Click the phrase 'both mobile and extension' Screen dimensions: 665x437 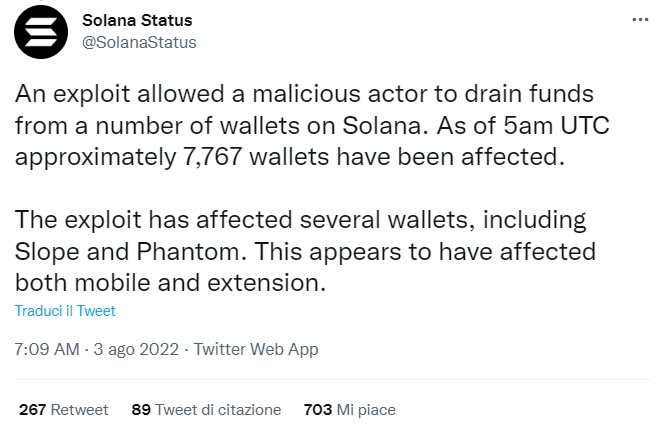[170, 283]
